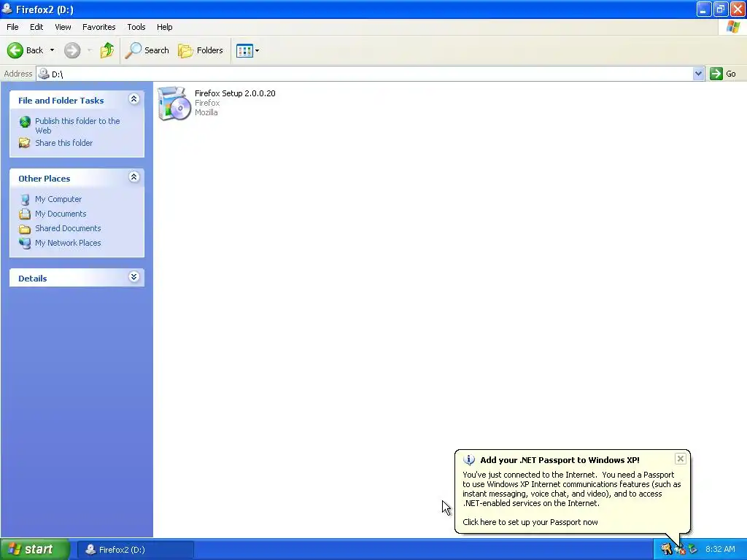747x560 pixels.
Task: Click the My Documents folder icon
Action: 25,214
